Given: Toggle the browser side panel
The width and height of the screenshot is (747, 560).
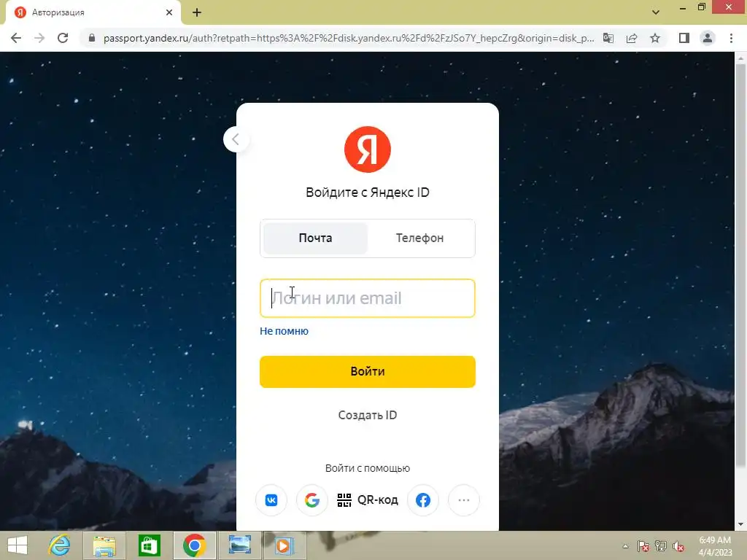Looking at the screenshot, I should tap(684, 38).
